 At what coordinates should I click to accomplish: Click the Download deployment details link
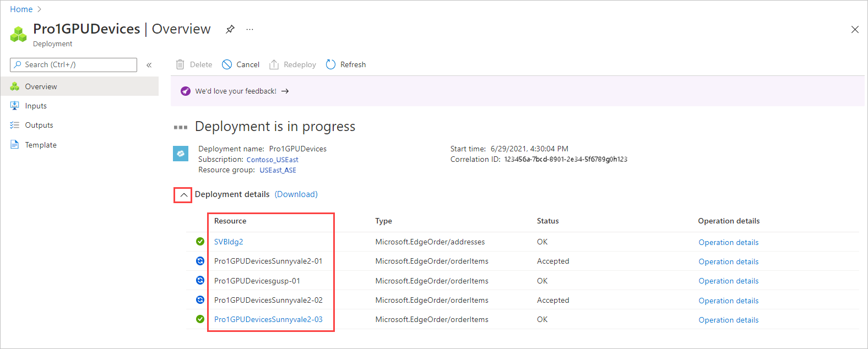point(296,194)
